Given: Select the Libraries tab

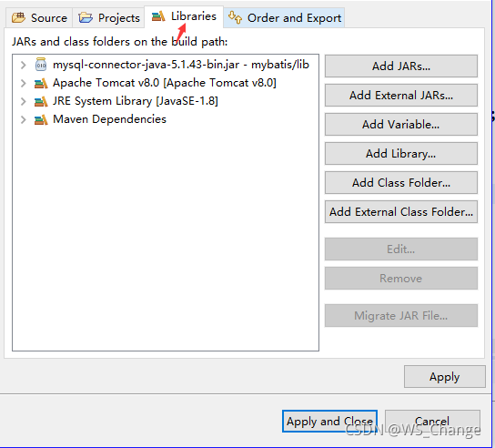Looking at the screenshot, I should click(184, 16).
